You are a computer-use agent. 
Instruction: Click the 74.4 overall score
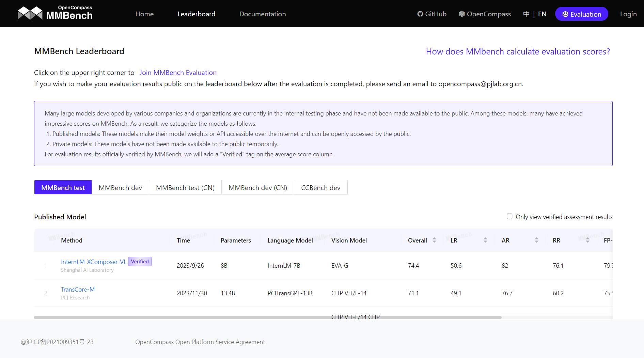tap(413, 265)
